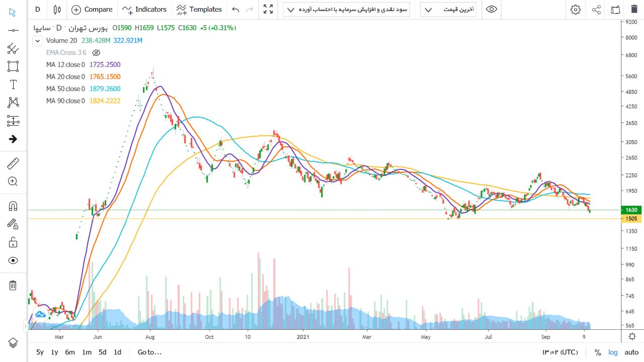Select the rectangle shape tool

(13, 66)
